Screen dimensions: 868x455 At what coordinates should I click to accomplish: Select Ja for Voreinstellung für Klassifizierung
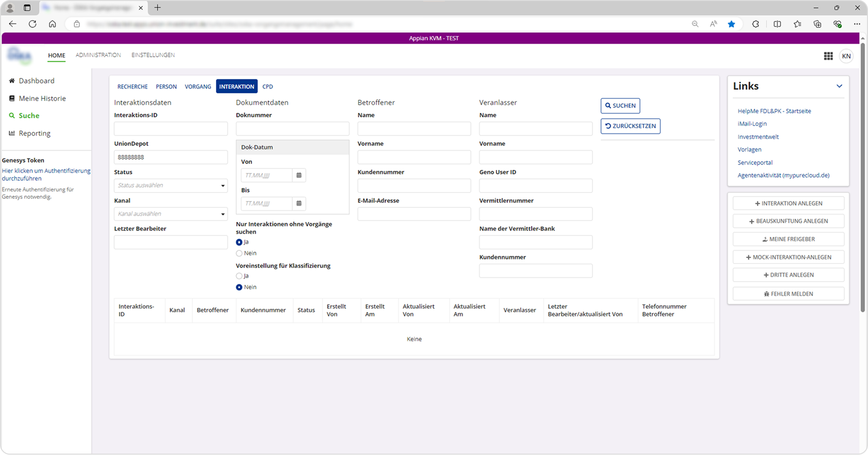coord(239,276)
